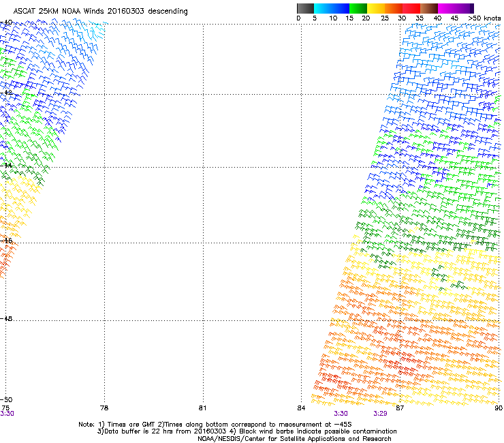Viewport: 504px width, 443px height.
Task: Click the '25' label on the knots scale
Action: click(385, 18)
